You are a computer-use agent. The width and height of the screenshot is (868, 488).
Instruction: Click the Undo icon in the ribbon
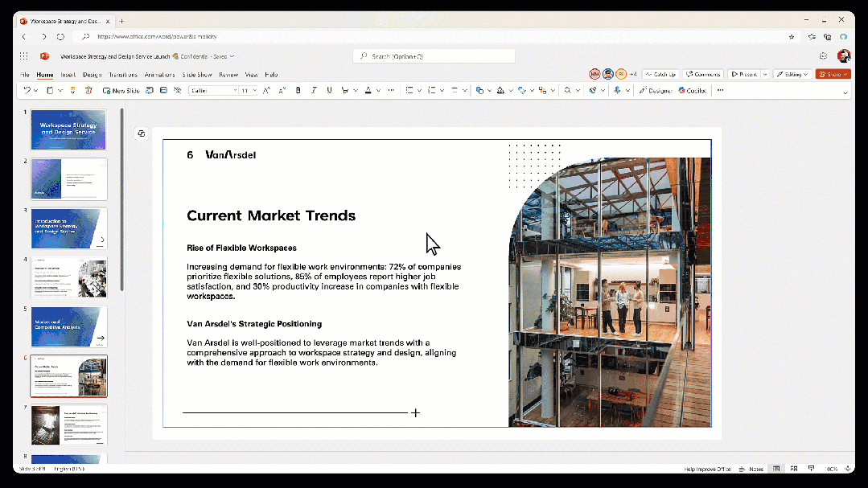tap(27, 91)
